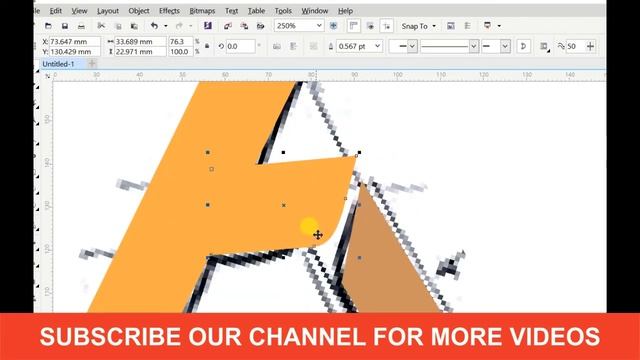
Task: Click the X position field 73.647 mm
Action: coord(74,41)
